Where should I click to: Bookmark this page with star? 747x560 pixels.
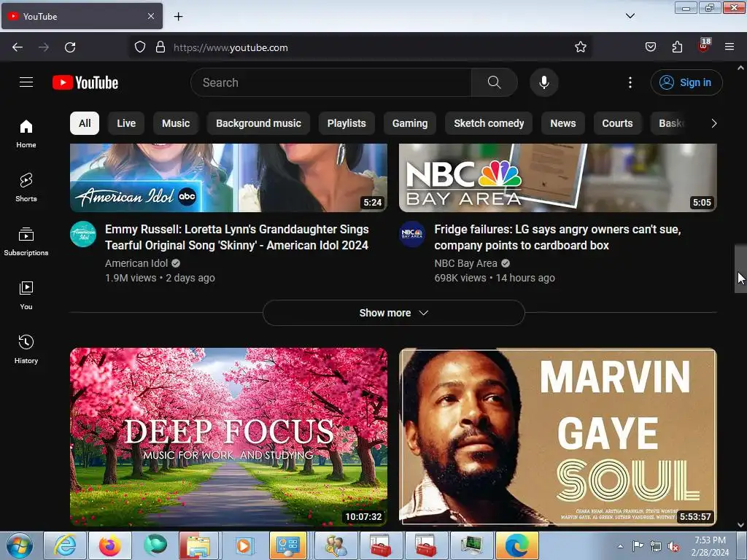click(x=580, y=47)
